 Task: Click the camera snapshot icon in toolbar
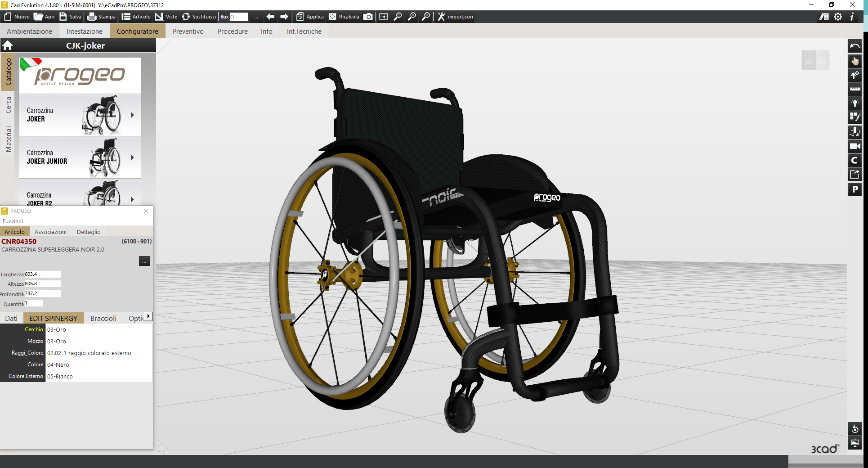coord(368,17)
